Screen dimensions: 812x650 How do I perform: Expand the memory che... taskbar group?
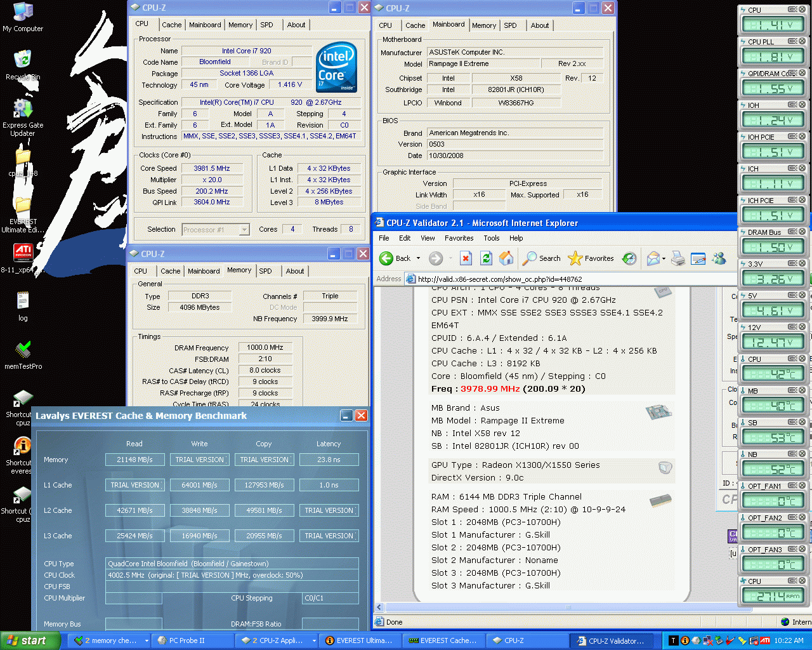click(x=147, y=640)
